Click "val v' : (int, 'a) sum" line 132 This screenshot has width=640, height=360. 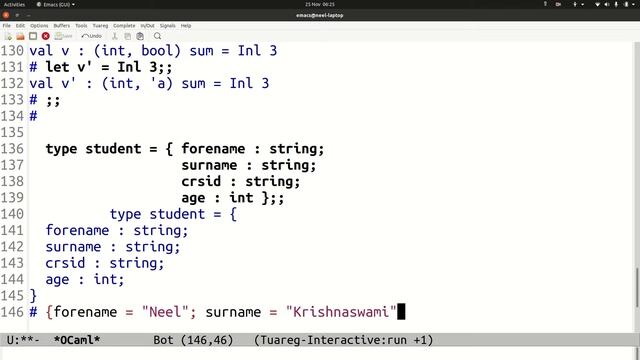117,84
